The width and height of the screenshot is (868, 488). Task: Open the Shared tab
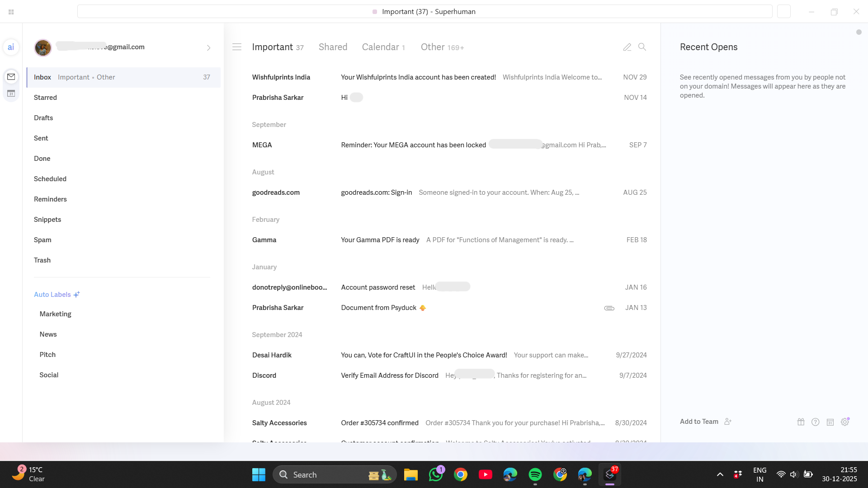point(333,47)
